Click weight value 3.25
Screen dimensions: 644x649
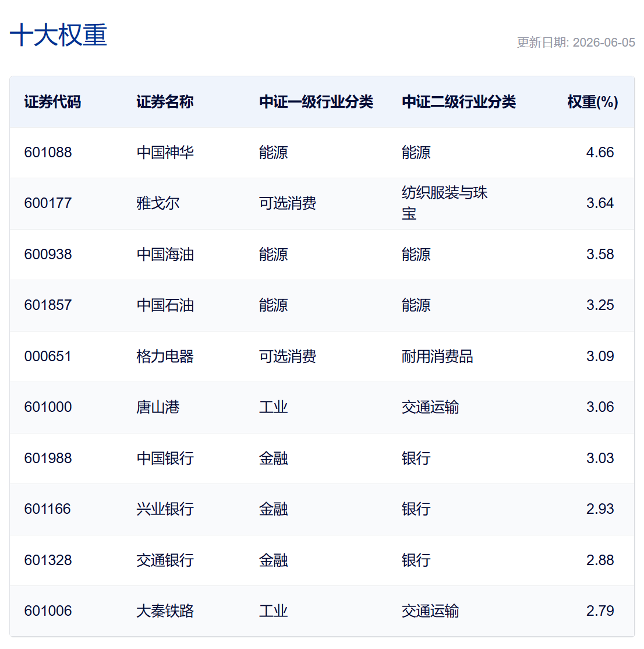tap(600, 305)
